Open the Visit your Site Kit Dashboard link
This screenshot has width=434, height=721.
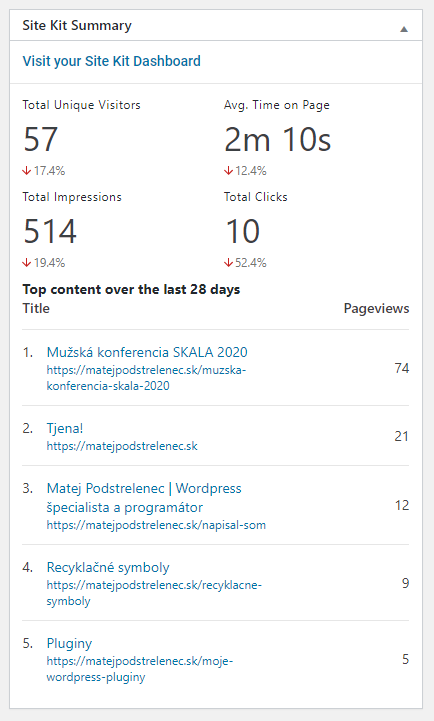click(x=112, y=61)
